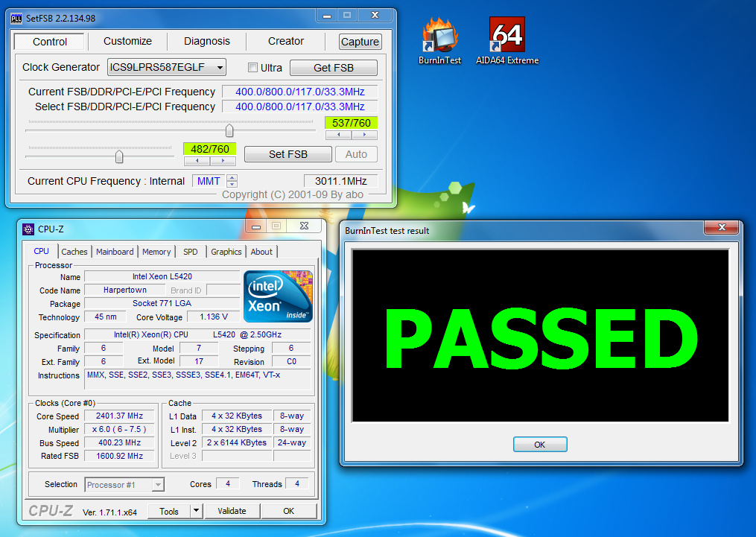756x537 pixels.
Task: Click the Set FSB button
Action: [288, 154]
